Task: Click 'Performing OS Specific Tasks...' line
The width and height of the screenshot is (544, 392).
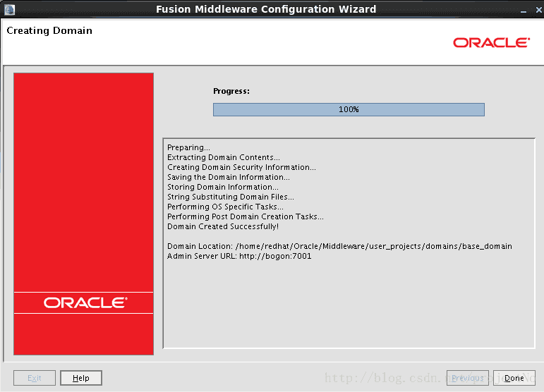Action: point(225,207)
